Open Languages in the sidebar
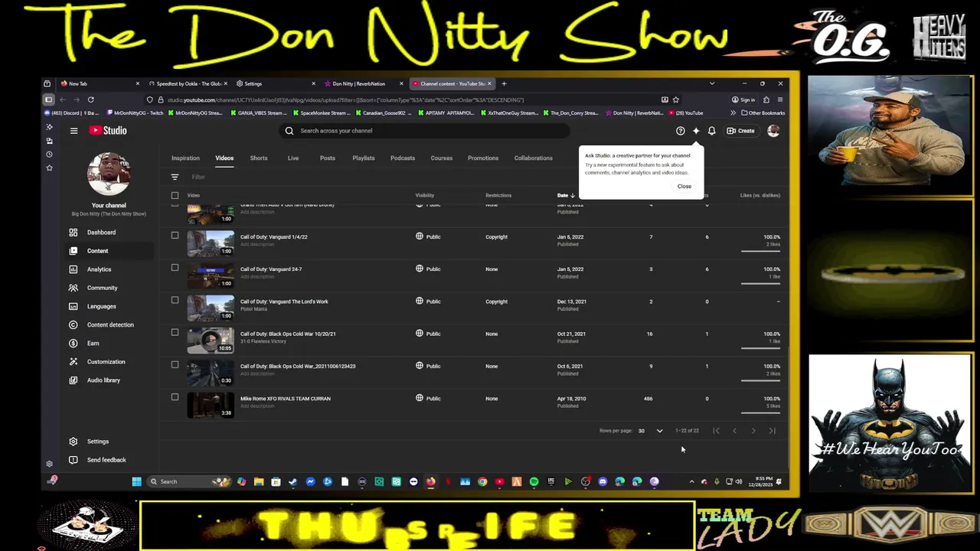Viewport: 980px width, 551px height. [x=101, y=306]
